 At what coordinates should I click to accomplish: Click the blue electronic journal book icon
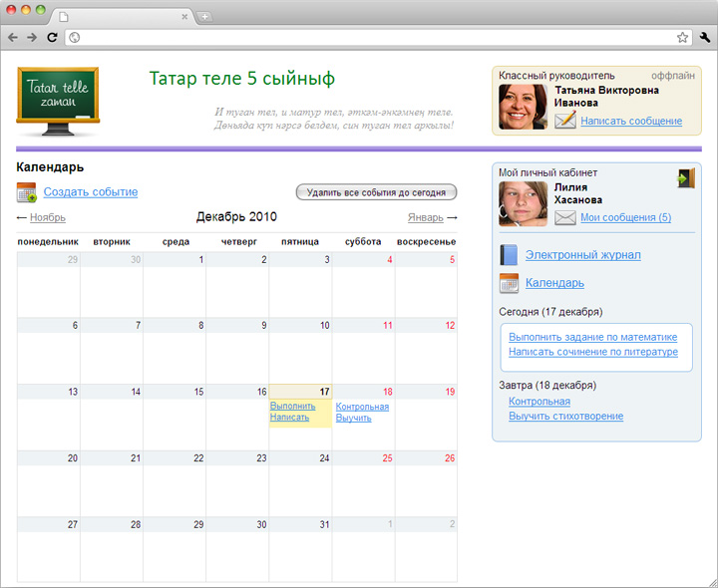(509, 255)
